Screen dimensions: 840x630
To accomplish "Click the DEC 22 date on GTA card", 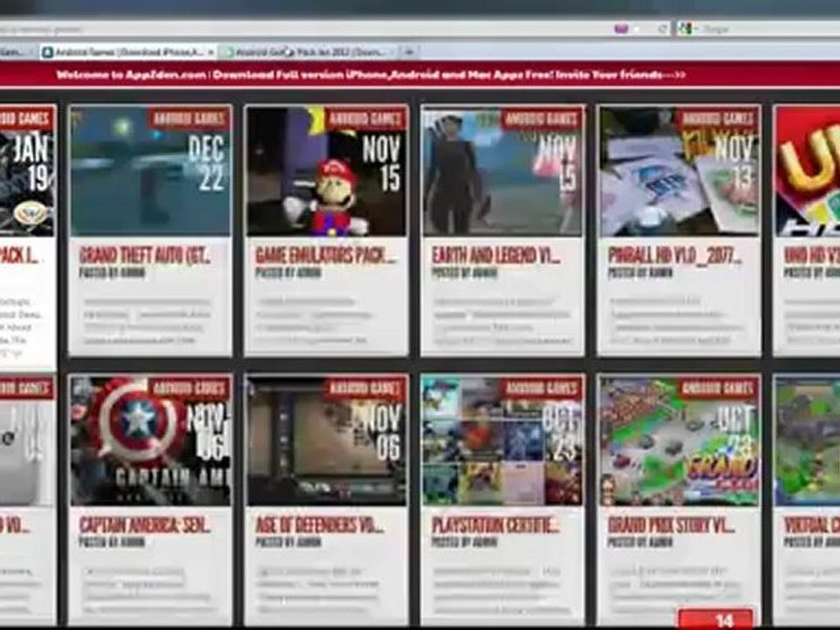I will [x=207, y=163].
